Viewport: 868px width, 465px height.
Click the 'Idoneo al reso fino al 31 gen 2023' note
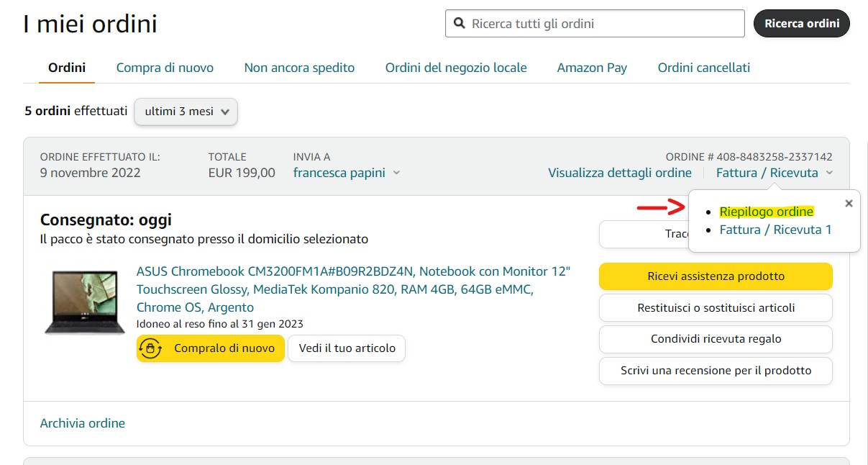[x=220, y=324]
